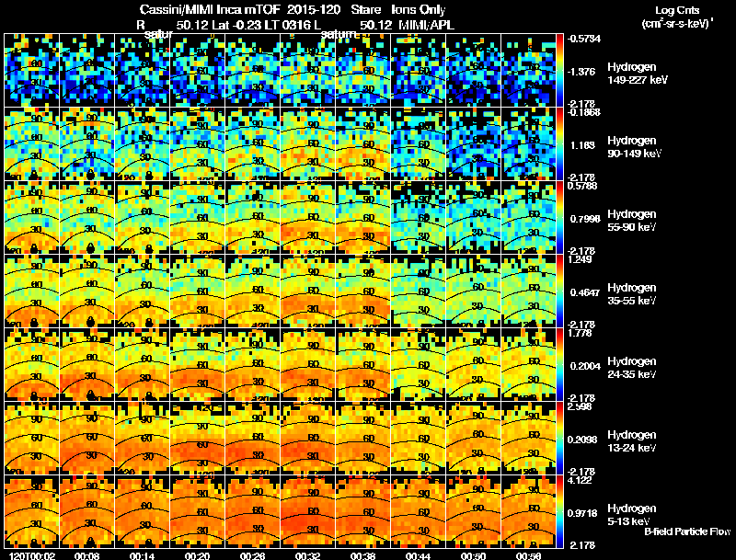Click the 'Lat -0.23' header value
736x560 pixels.
[236, 25]
